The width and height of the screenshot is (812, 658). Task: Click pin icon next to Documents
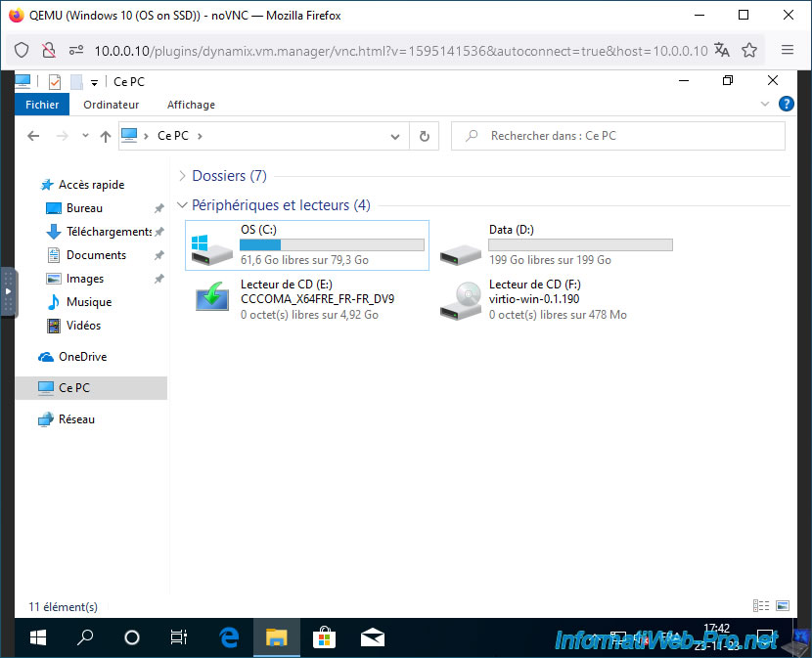159,255
